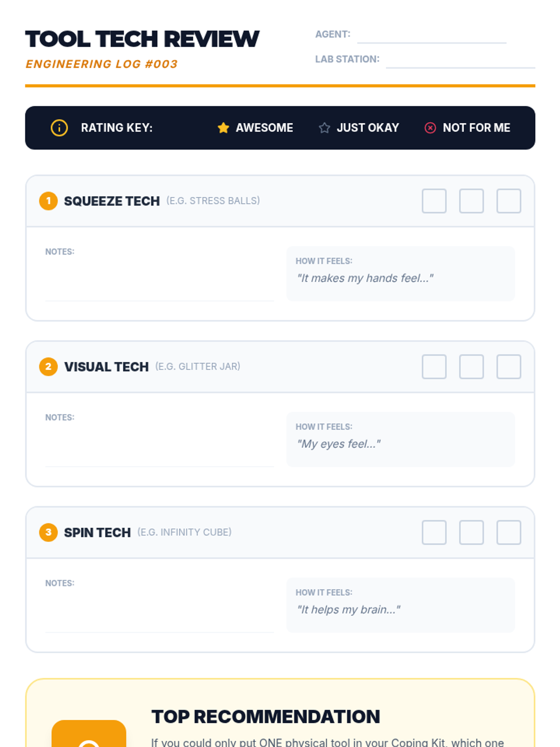This screenshot has height=747, width=560.
Task: Click the Just Okay outlined star icon
Action: pyautogui.click(x=324, y=128)
